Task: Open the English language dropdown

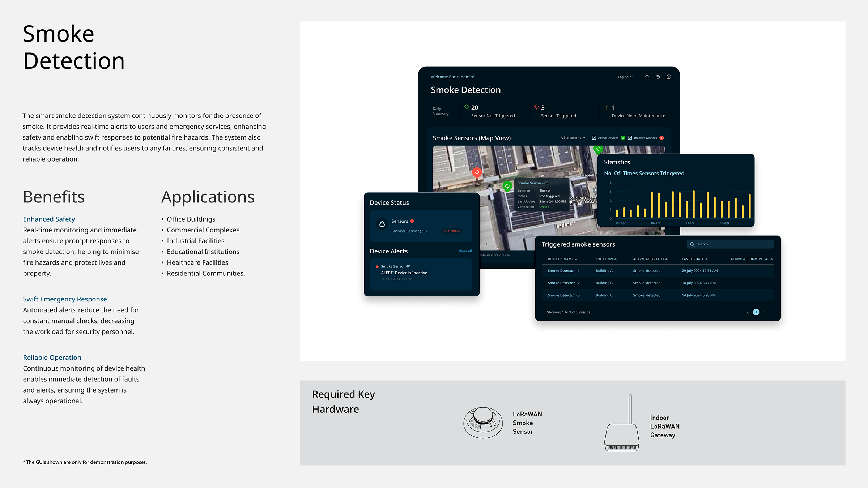Action: [x=625, y=77]
